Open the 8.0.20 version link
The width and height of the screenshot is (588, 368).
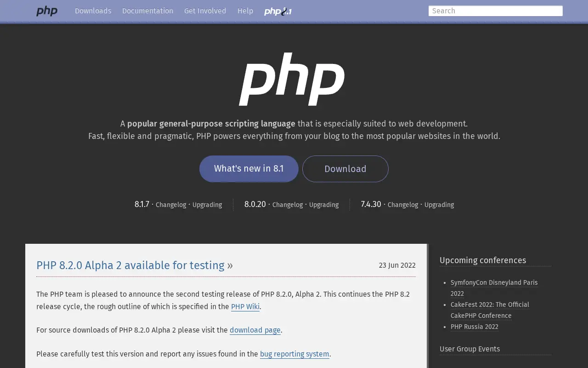(255, 204)
